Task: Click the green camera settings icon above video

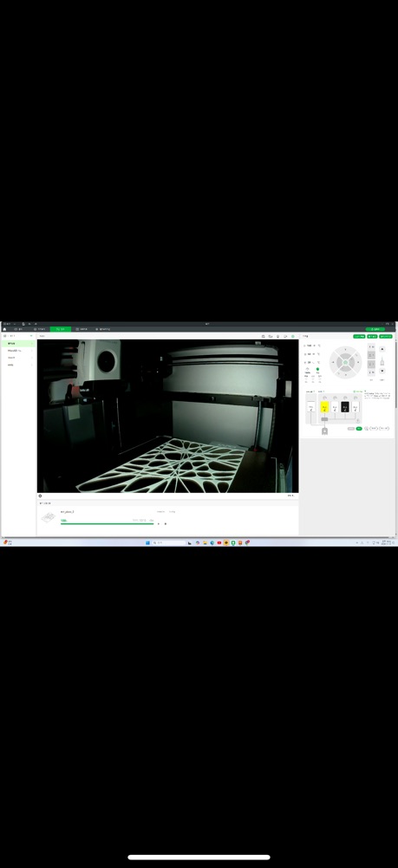Action: coord(293,336)
